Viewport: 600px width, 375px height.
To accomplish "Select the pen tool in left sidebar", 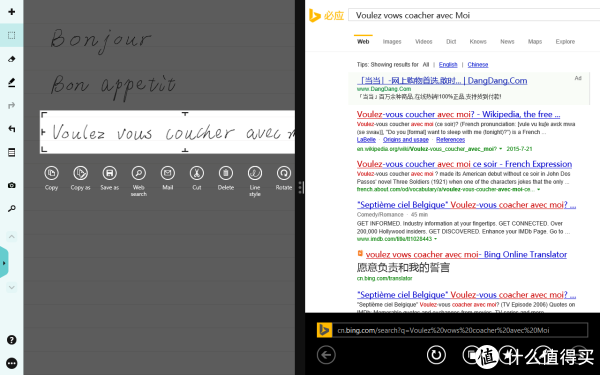I will click(x=11, y=82).
